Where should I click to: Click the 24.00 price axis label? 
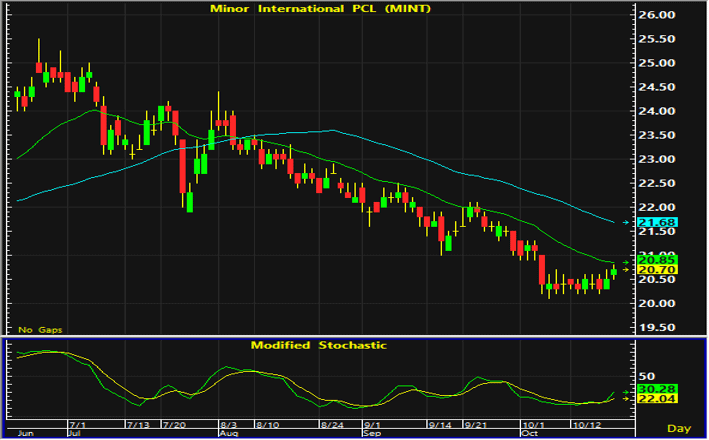point(656,111)
